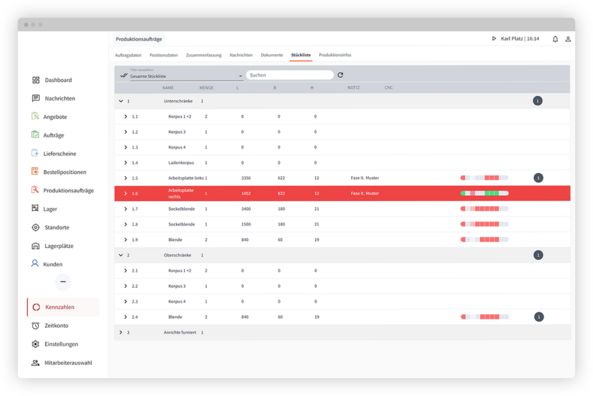Click Bestellpositionen icon in sidebar
Viewport: 593px width, 396px height.
pyautogui.click(x=35, y=171)
